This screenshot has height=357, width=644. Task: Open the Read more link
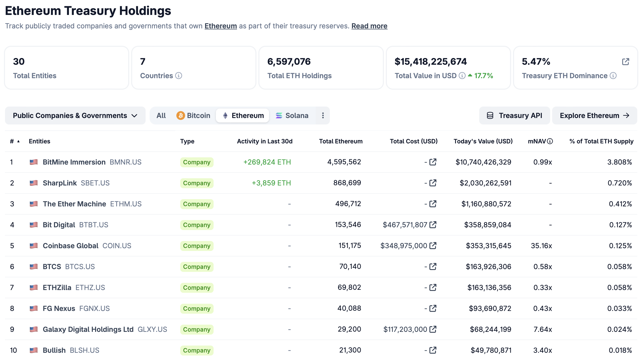click(369, 26)
